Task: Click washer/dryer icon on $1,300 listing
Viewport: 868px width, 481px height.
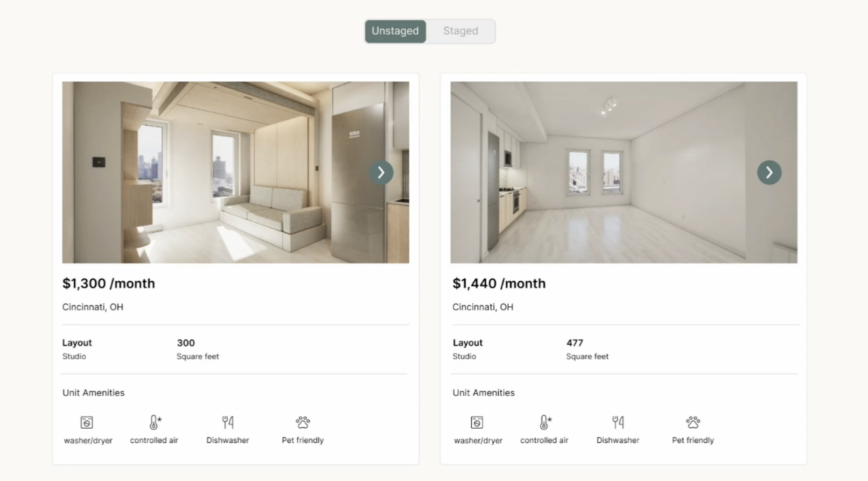Action: coord(87,423)
